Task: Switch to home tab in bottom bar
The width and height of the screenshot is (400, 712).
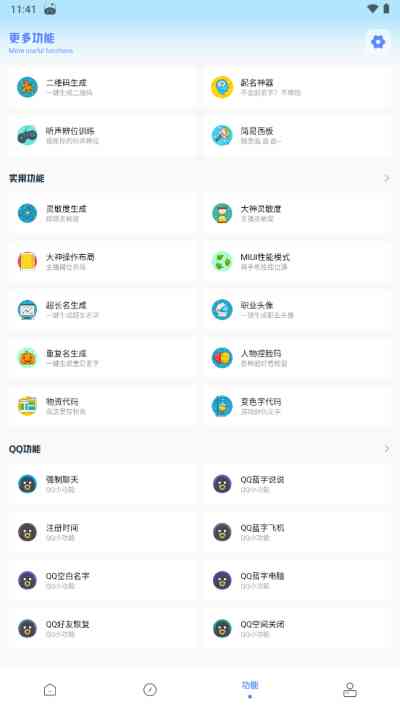Action: click(x=50, y=690)
